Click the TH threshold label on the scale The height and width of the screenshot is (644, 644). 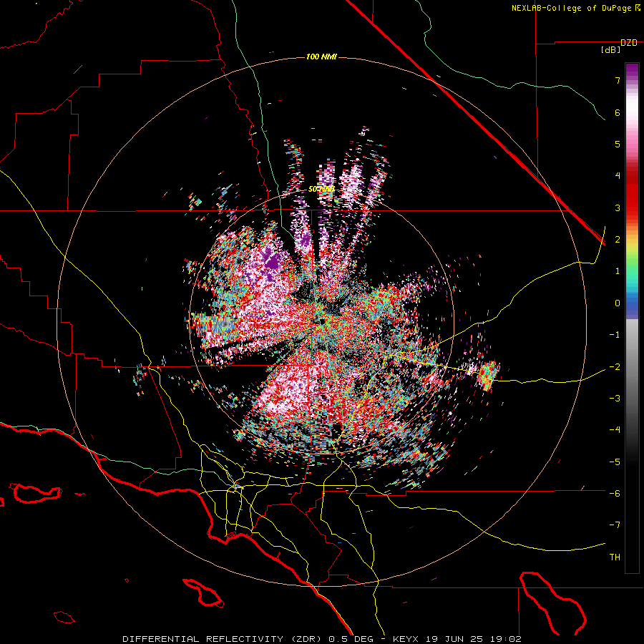point(615,557)
